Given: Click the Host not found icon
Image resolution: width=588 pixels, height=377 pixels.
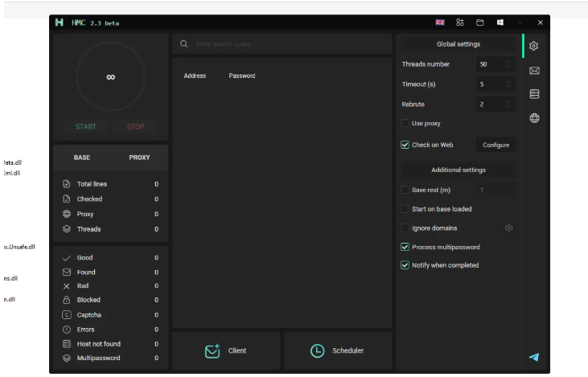Looking at the screenshot, I should pyautogui.click(x=67, y=344).
